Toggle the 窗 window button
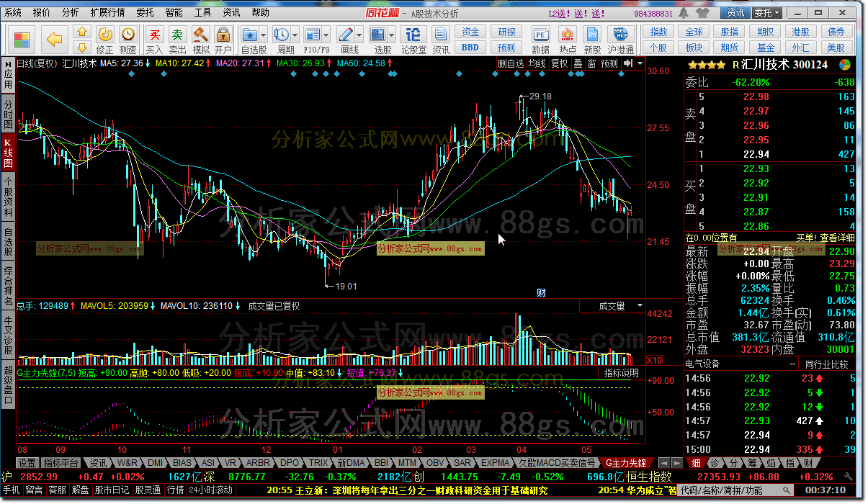Image resolution: width=868 pixels, height=504 pixels. [591, 63]
